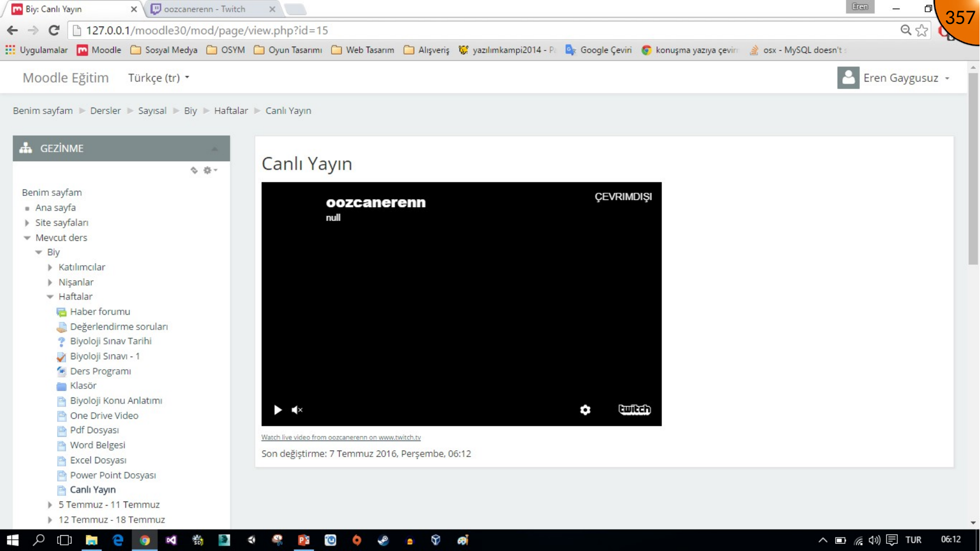Open the Sosyal Medya bookmark folder

164,50
